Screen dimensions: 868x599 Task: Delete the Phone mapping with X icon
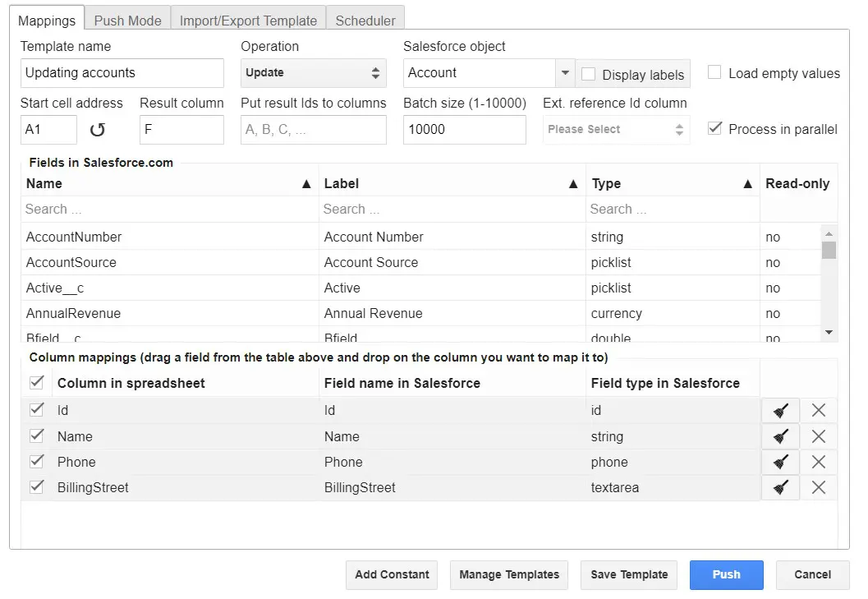pyautogui.click(x=818, y=462)
